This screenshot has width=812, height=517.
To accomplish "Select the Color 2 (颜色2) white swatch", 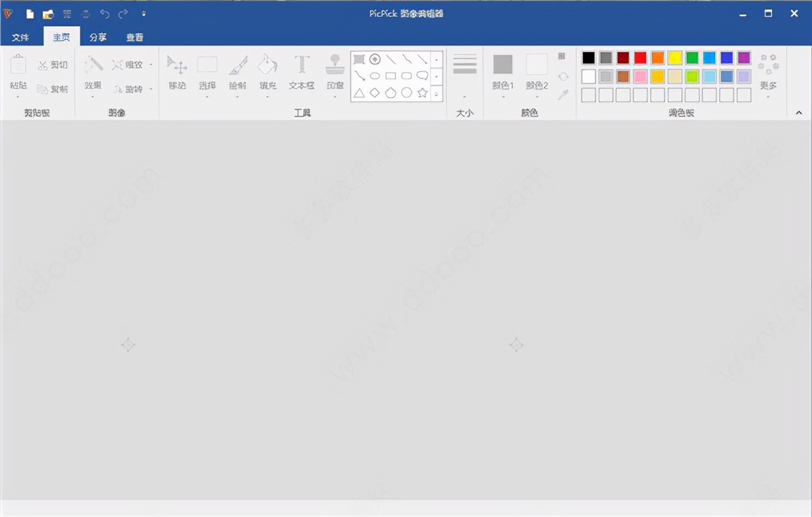I will (537, 64).
